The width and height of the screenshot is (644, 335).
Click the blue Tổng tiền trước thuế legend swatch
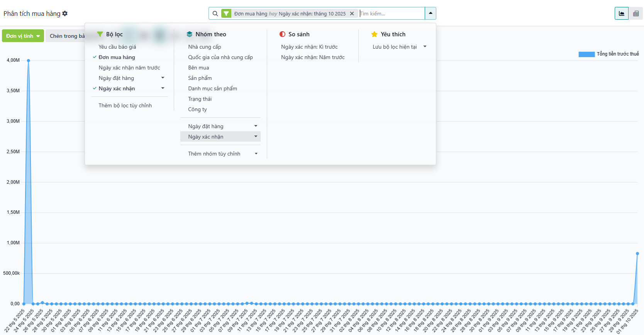(x=586, y=54)
